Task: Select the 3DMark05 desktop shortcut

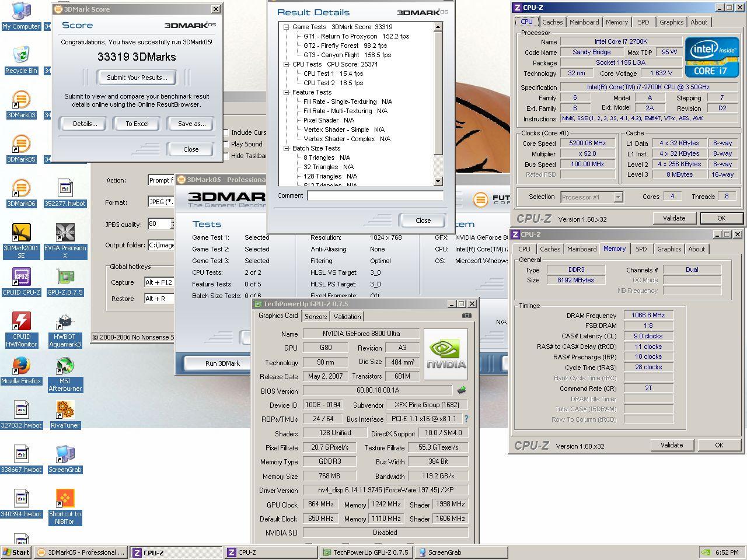Action: [21, 148]
